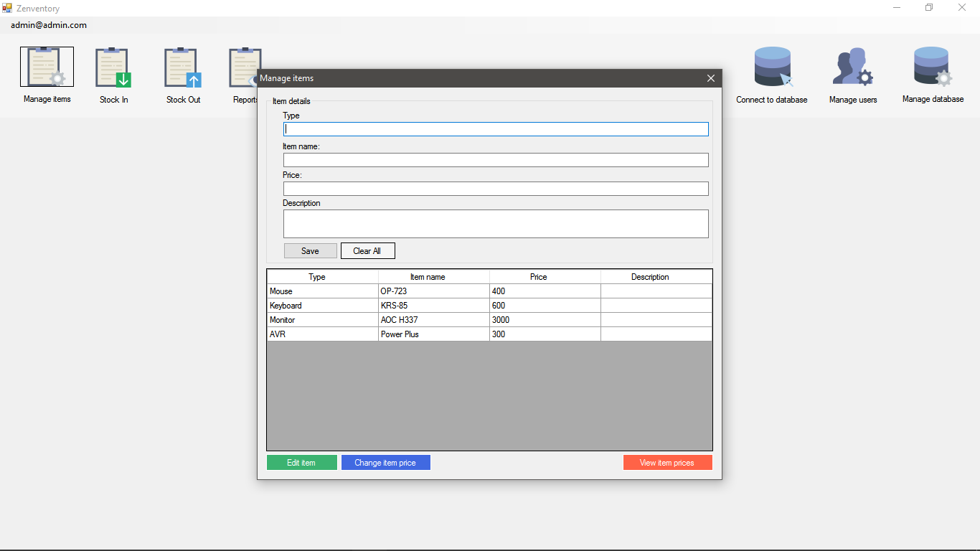Close the Manage items dialog
The image size is (980, 551).
(711, 78)
